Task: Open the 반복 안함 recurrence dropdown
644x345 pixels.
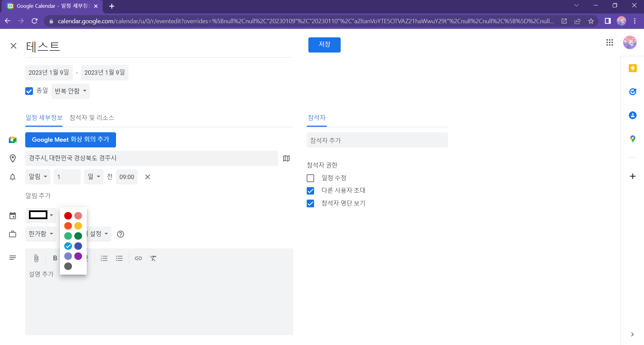Action: tap(71, 91)
